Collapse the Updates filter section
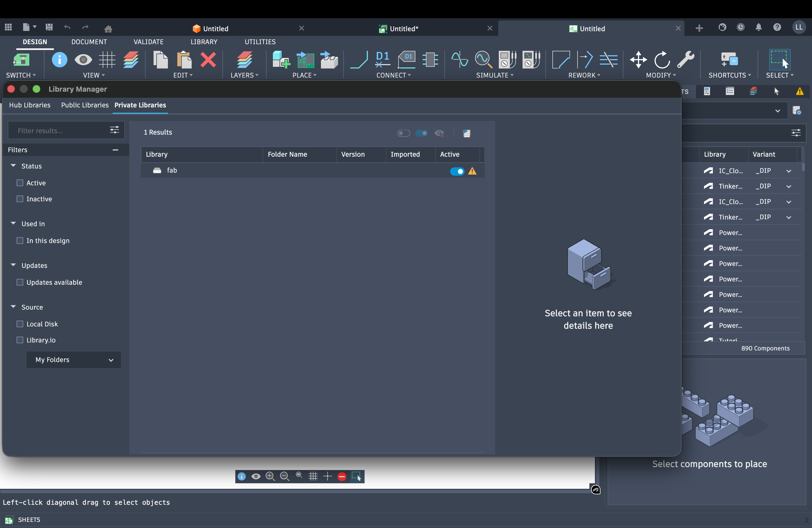 click(x=13, y=265)
